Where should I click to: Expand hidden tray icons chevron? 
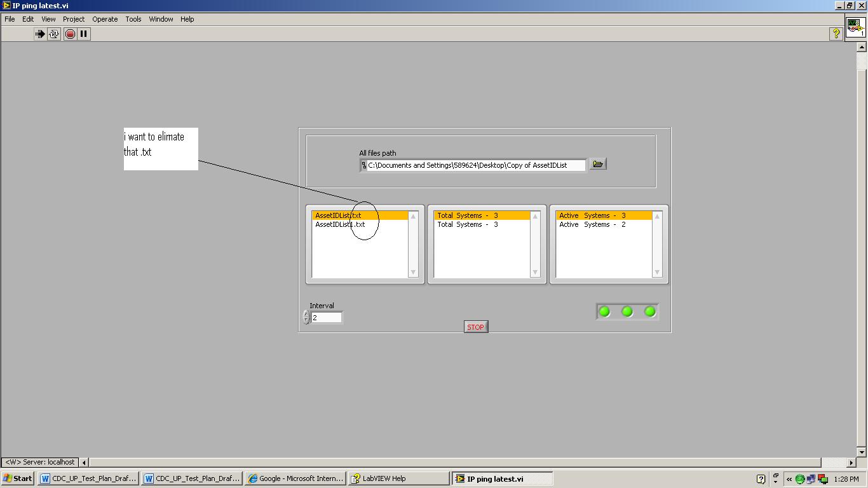(789, 479)
